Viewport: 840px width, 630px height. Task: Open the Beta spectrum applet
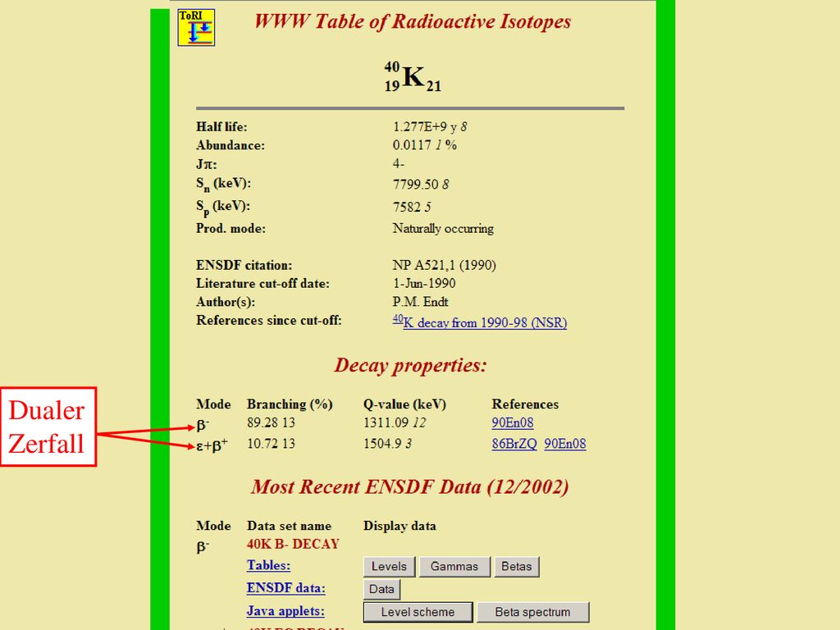532,612
